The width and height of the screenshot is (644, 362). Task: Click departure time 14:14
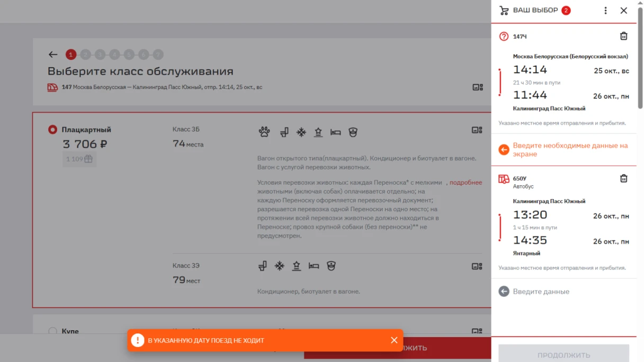click(530, 70)
